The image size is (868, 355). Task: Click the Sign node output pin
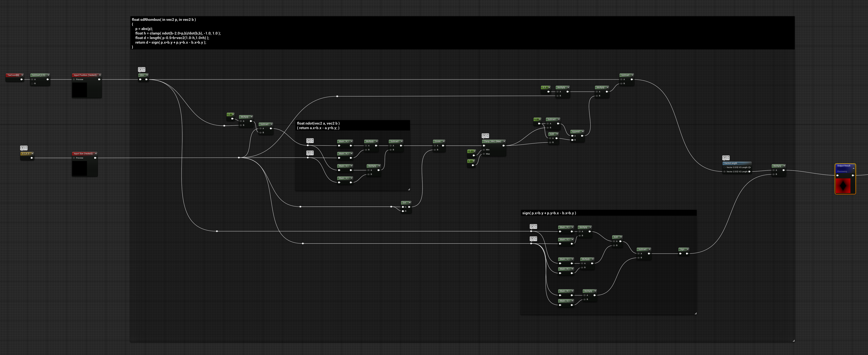(x=687, y=254)
